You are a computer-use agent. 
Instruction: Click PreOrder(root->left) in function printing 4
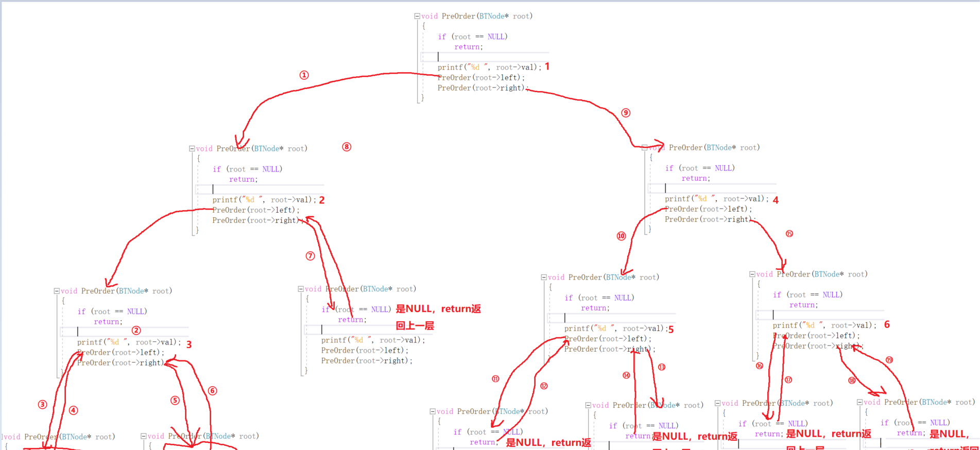coord(709,209)
